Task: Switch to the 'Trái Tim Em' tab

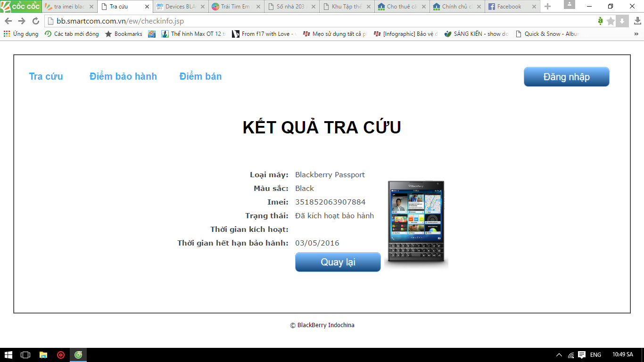Action: click(236, 7)
